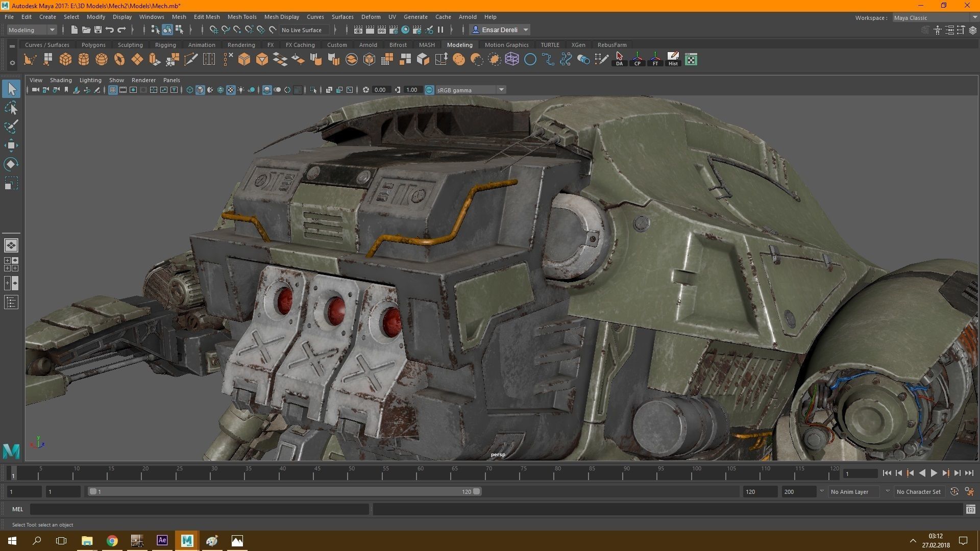The image size is (980, 551).
Task: Open the Deform menu
Action: pos(371,17)
